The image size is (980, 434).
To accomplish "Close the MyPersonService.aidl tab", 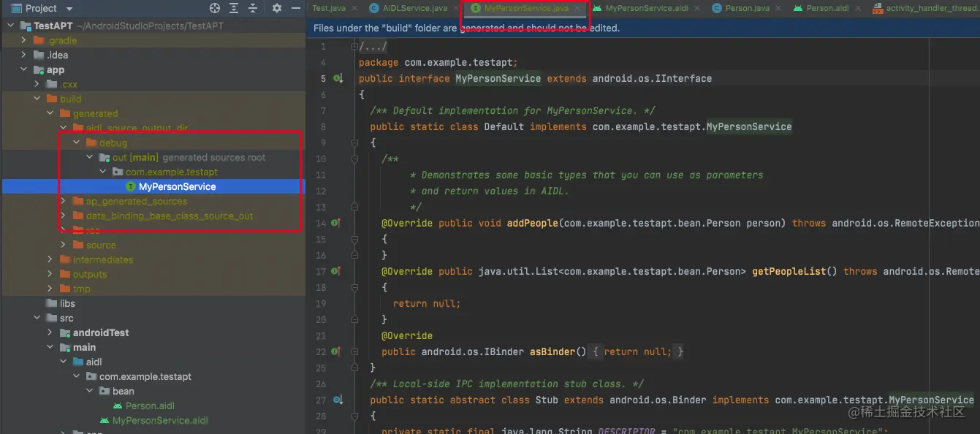I will tap(696, 8).
